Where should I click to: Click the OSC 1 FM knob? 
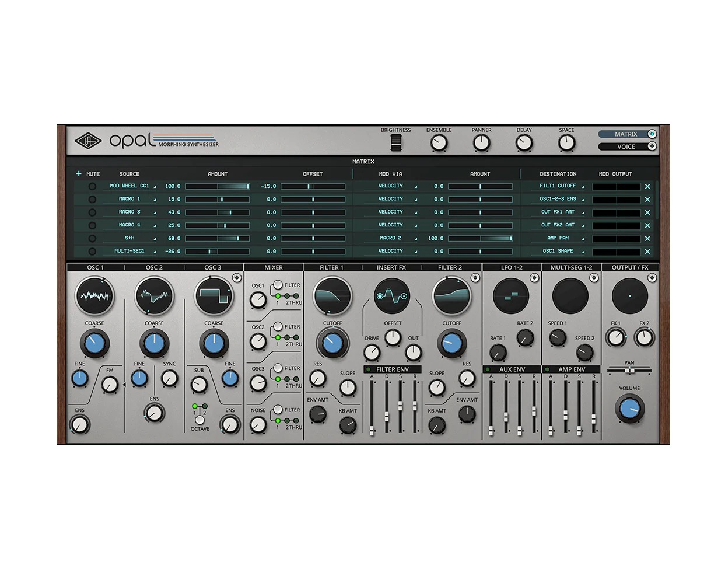pos(110,385)
